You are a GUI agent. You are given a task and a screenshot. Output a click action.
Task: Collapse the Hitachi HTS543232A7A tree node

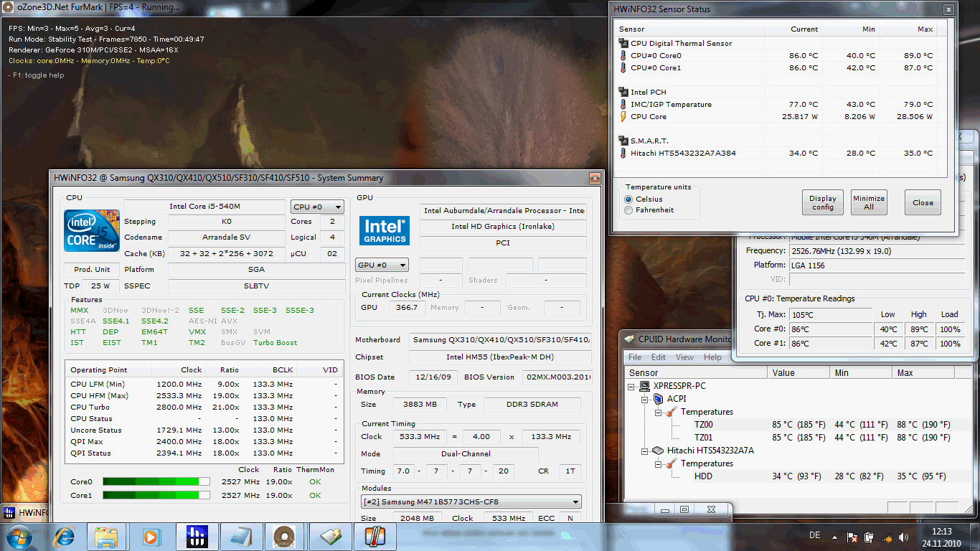pos(645,451)
